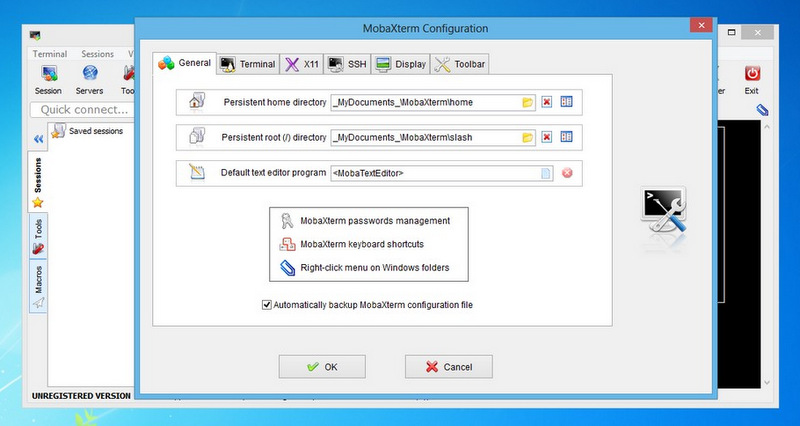Collapse sidebar with double-arrow icon

click(x=38, y=139)
